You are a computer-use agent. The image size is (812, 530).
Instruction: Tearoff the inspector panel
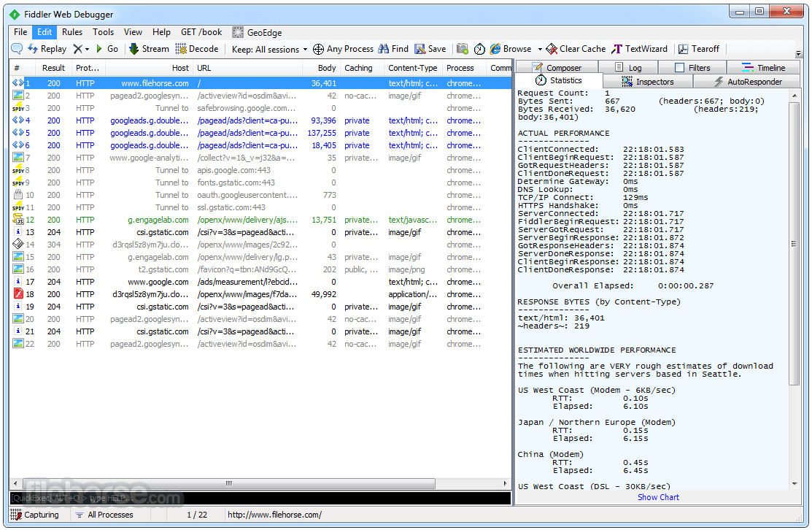point(699,49)
